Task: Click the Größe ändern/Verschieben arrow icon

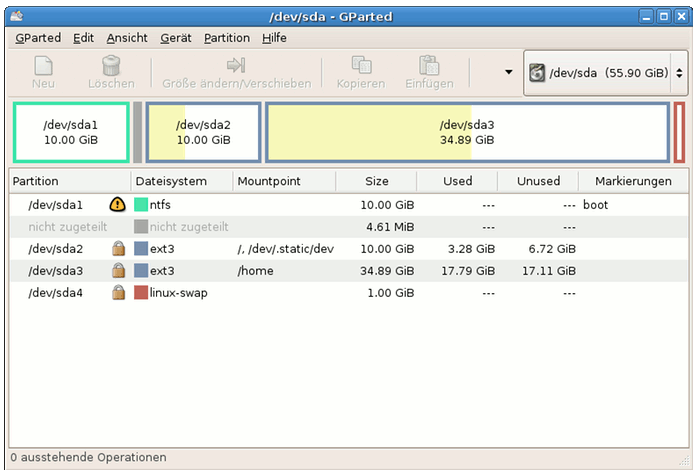Action: (236, 65)
